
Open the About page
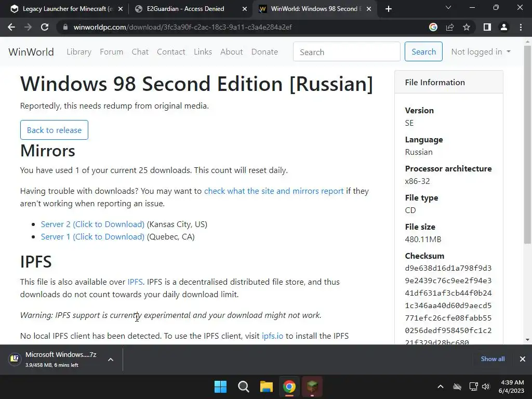(232, 52)
